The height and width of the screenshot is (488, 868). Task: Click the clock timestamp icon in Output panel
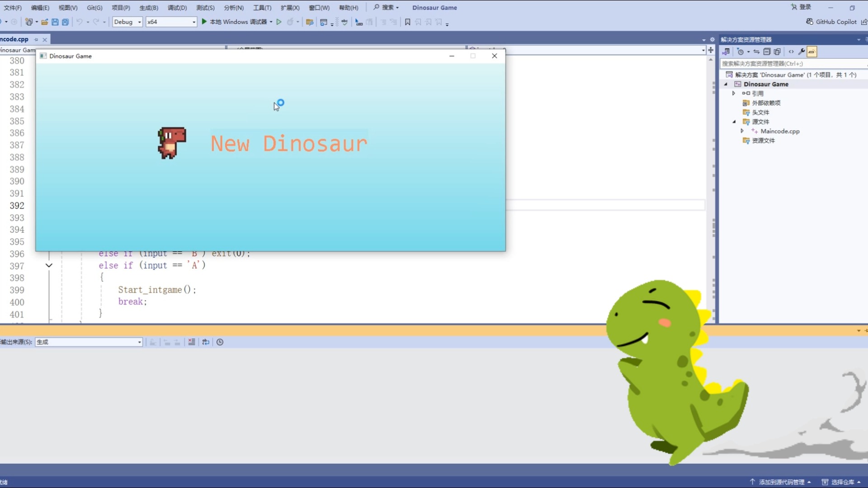tap(220, 342)
